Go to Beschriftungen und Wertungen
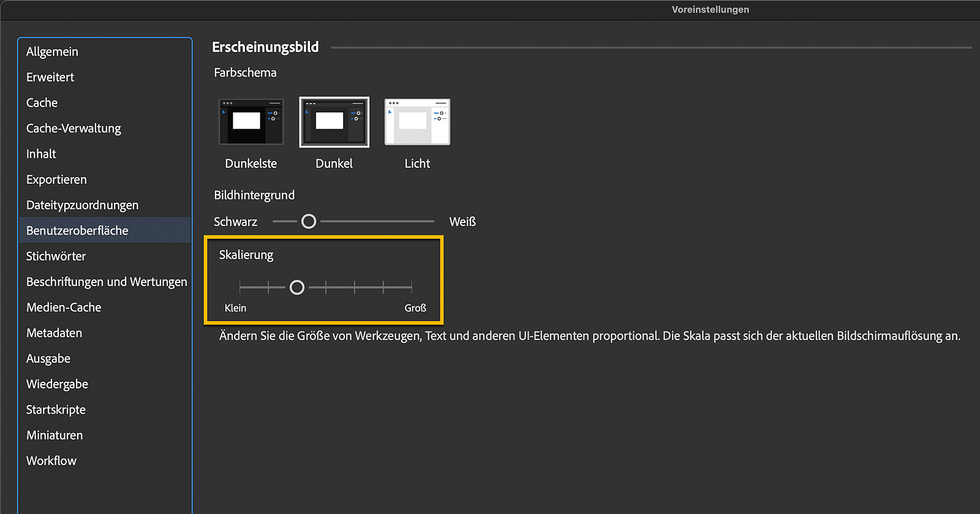This screenshot has height=514, width=980. click(x=107, y=282)
